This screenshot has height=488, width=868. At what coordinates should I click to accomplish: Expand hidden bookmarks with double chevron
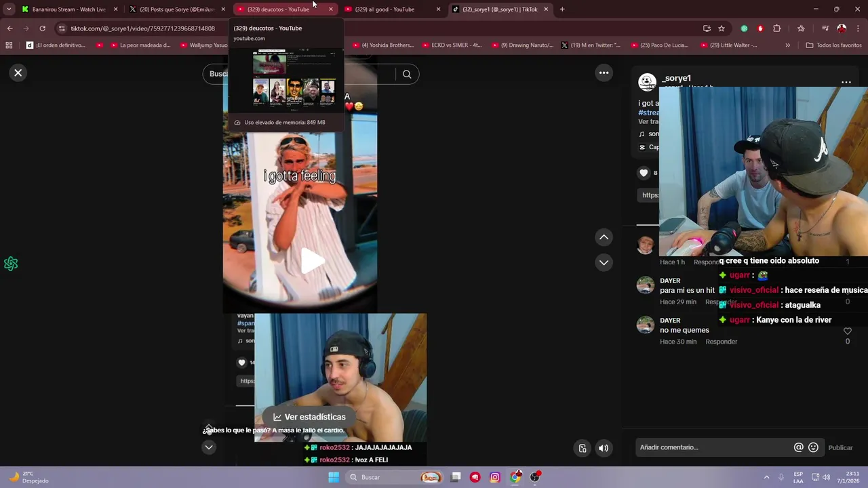[x=787, y=45]
